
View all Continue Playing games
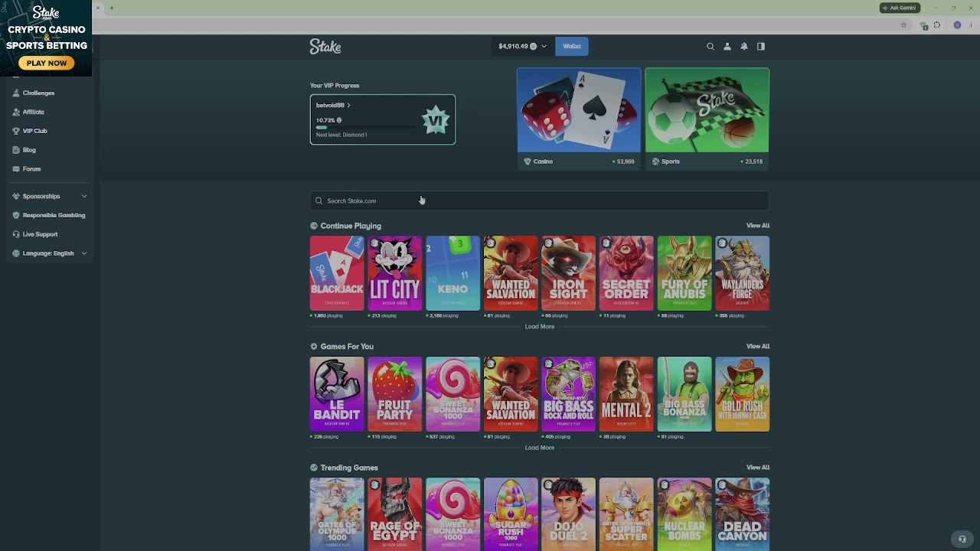point(758,226)
